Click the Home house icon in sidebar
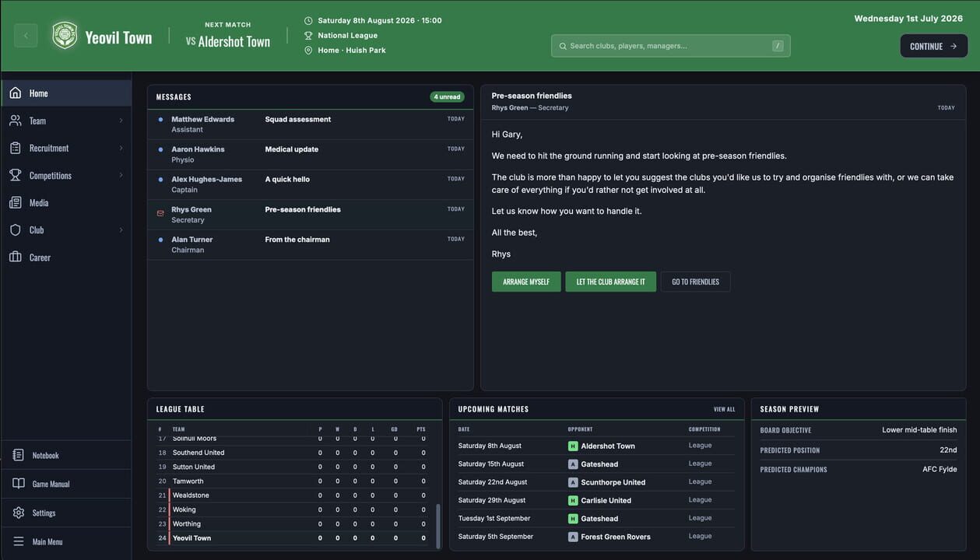 pos(16,93)
